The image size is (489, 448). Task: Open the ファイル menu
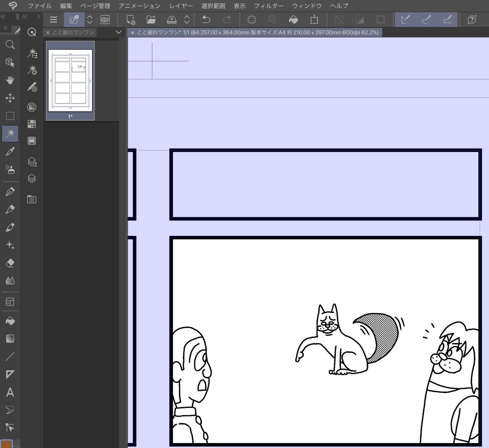tap(40, 6)
